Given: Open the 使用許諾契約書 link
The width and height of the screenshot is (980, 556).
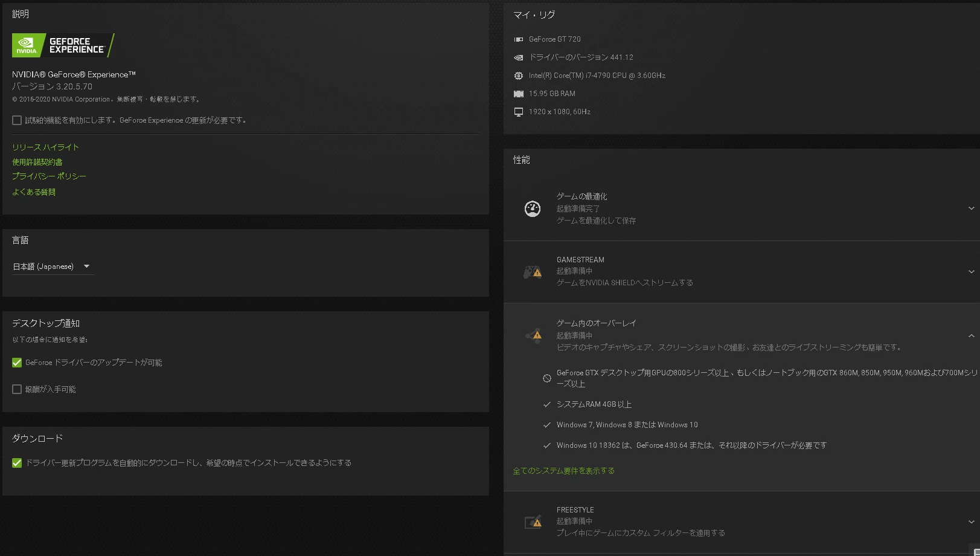Looking at the screenshot, I should (x=37, y=162).
